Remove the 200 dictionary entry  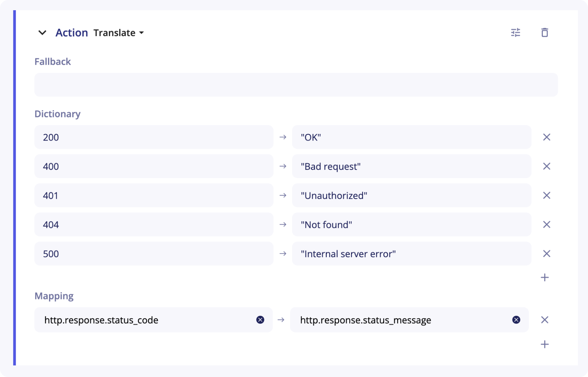coord(546,137)
